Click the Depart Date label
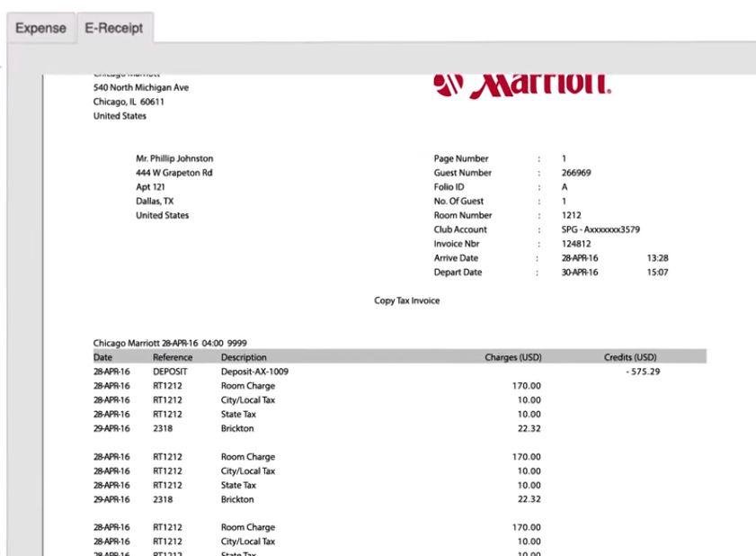The width and height of the screenshot is (756, 556). pos(458,273)
